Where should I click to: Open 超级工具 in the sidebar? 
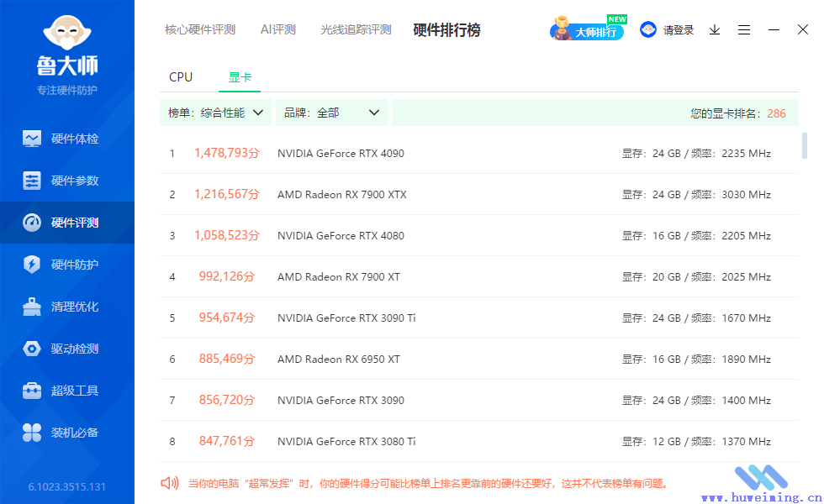pos(67,391)
